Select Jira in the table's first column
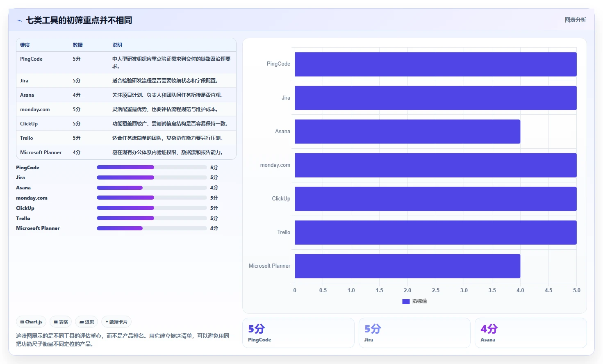Image resolution: width=603 pixels, height=364 pixels. tap(24, 81)
